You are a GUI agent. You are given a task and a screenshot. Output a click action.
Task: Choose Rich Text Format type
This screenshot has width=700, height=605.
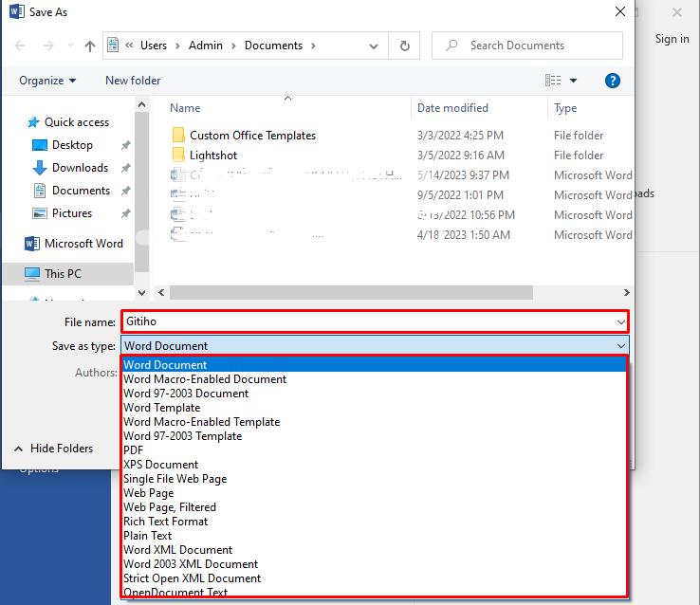click(x=375, y=522)
